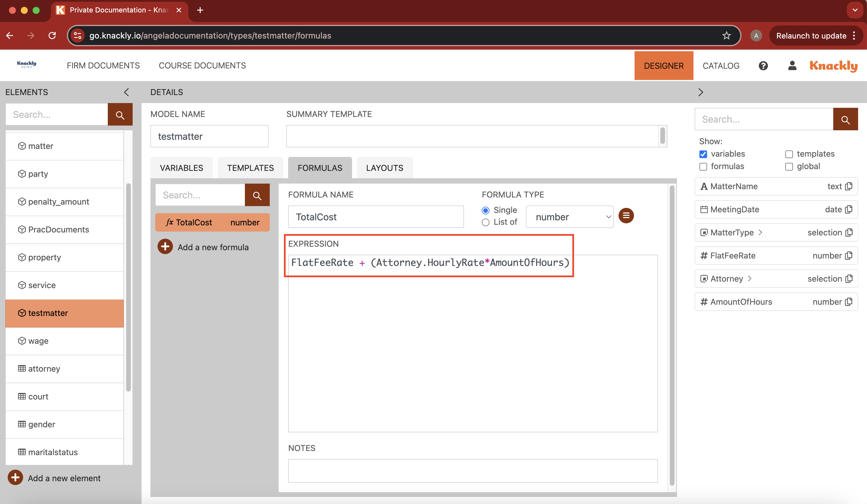Screen dimensions: 867x504
Task: Select the List of radio button
Action: tap(485, 222)
